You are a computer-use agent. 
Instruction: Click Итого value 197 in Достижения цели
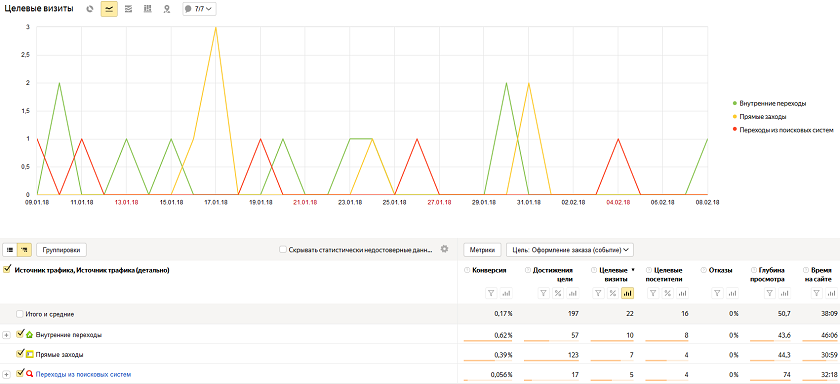tap(573, 314)
